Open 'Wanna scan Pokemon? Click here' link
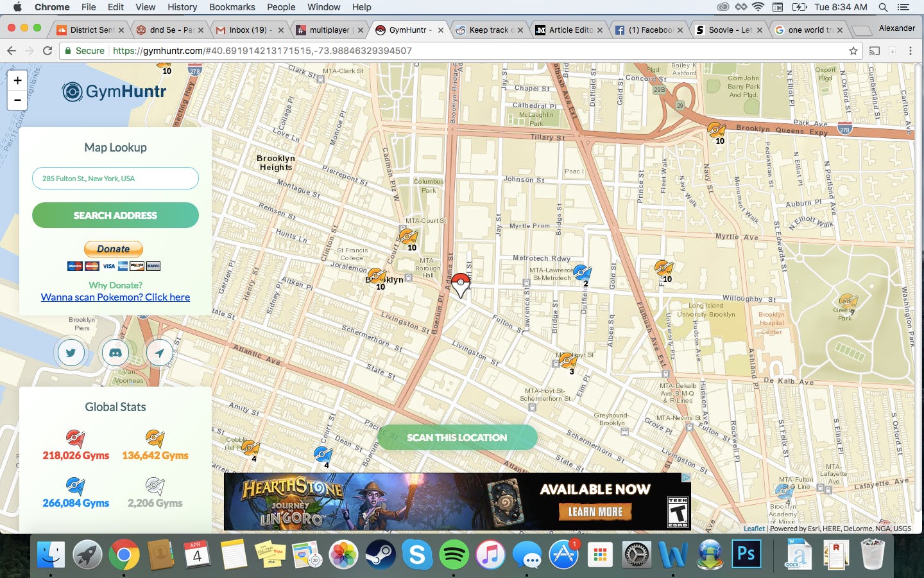The width and height of the screenshot is (924, 578). pos(116,297)
